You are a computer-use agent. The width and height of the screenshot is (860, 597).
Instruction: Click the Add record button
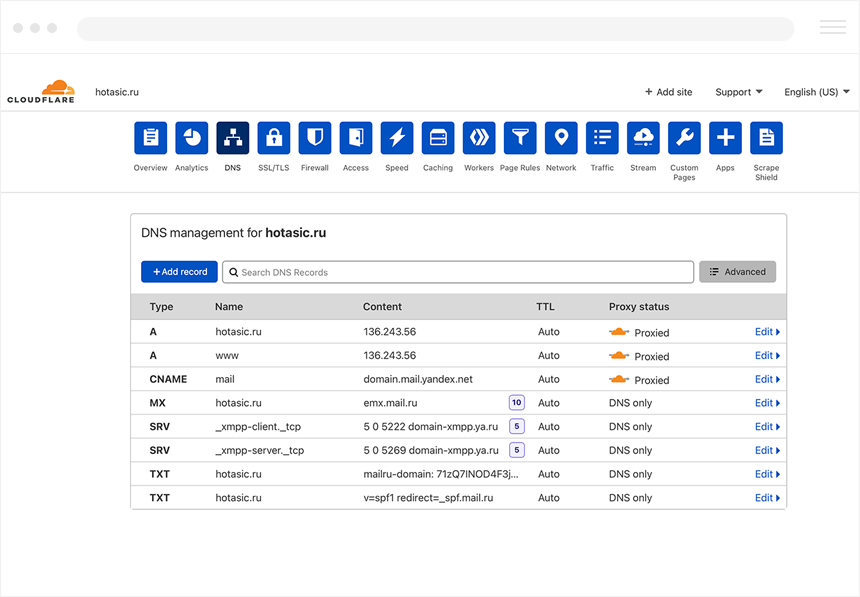click(x=179, y=272)
